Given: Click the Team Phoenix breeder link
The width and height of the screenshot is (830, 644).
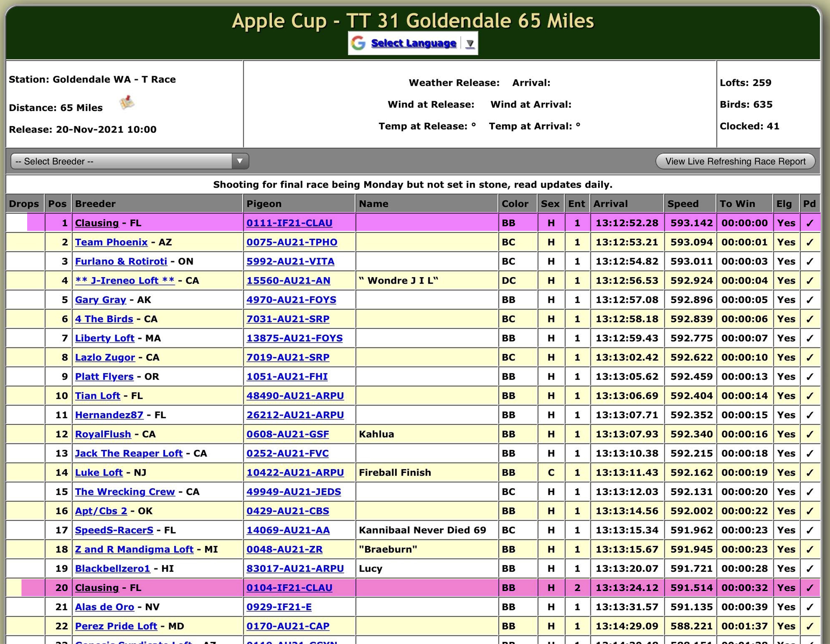Looking at the screenshot, I should (111, 242).
